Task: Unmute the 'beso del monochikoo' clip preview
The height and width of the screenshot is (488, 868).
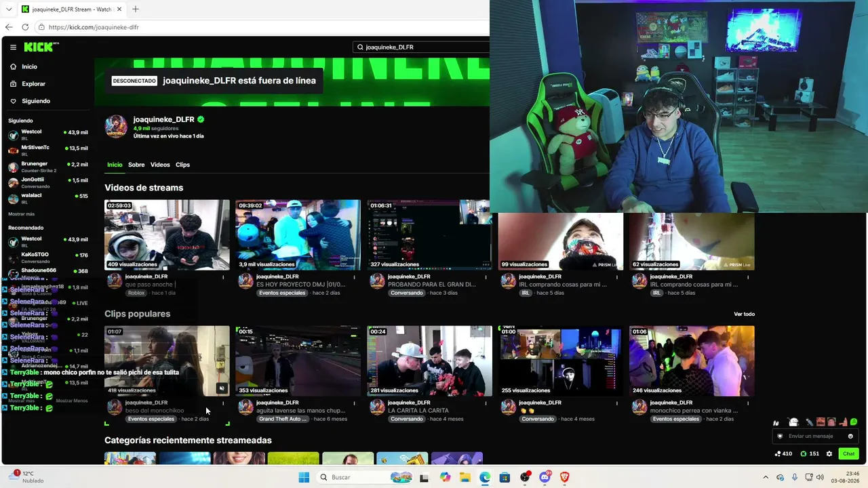Action: pos(221,388)
